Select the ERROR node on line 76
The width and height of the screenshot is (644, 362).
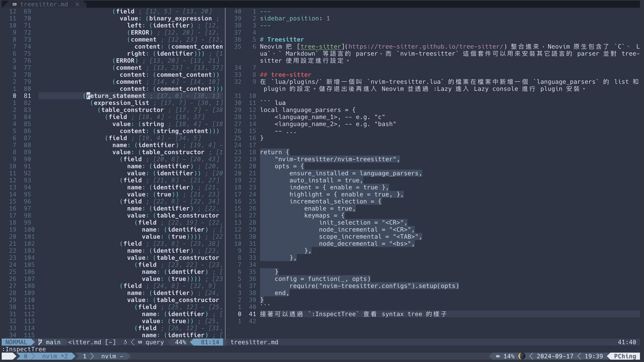click(125, 61)
